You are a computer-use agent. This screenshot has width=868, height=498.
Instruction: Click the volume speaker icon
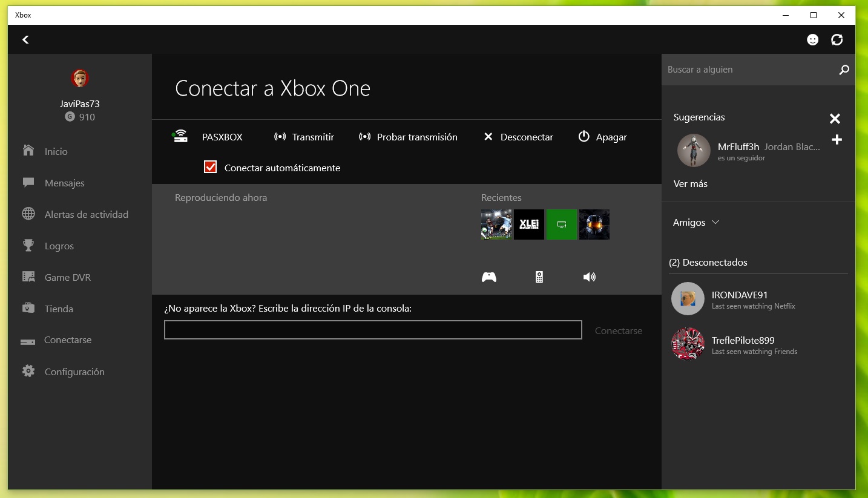coord(590,277)
